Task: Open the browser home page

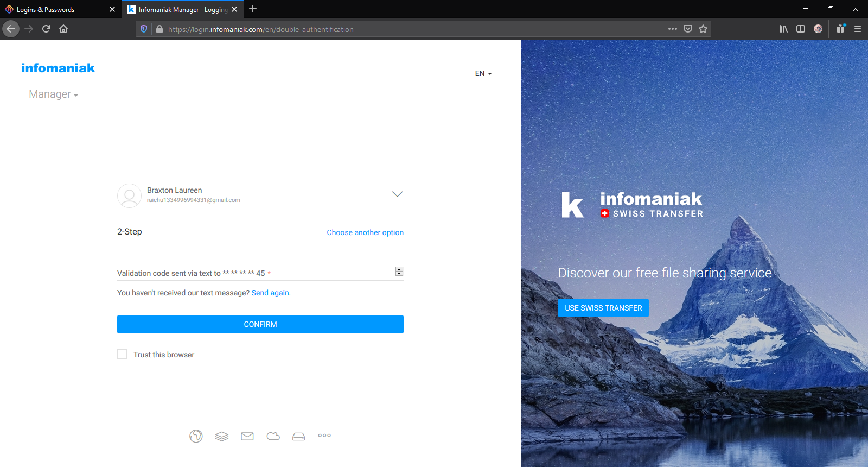Action: coord(63,29)
